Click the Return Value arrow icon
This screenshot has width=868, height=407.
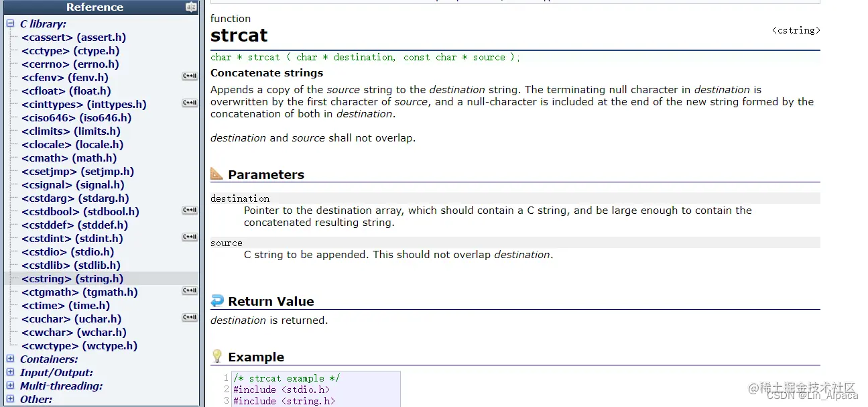217,301
